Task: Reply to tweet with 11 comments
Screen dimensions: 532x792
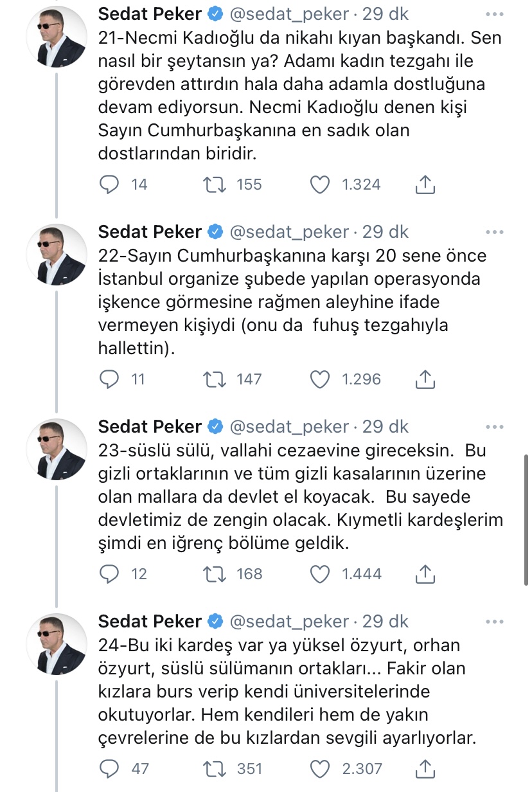Action: coord(111,379)
